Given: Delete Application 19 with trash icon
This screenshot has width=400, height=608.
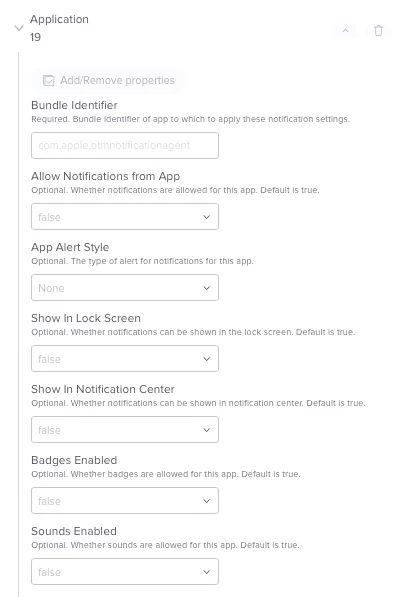Looking at the screenshot, I should tap(378, 30).
